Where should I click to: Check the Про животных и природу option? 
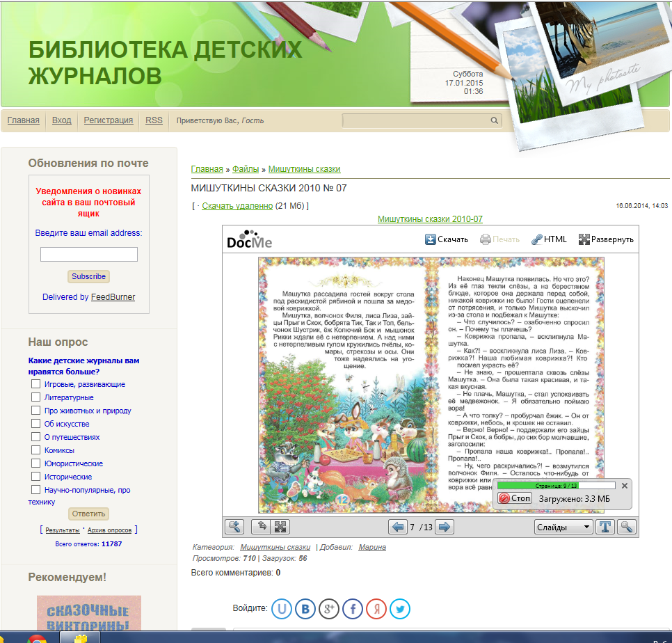coord(36,411)
